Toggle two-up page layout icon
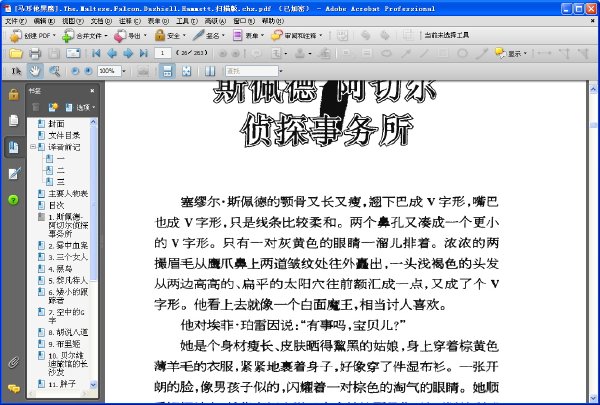Viewport: 600px width, 405px height. [x=210, y=71]
